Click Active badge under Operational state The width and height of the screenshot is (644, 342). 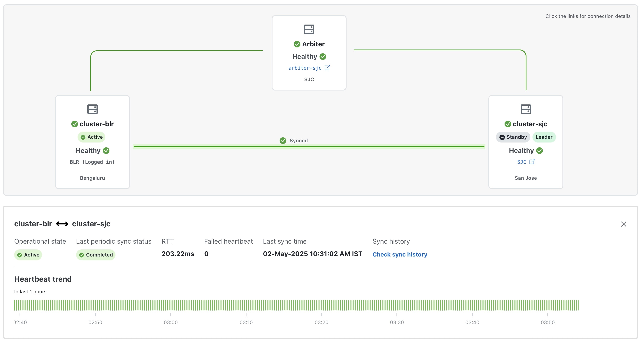coord(28,255)
